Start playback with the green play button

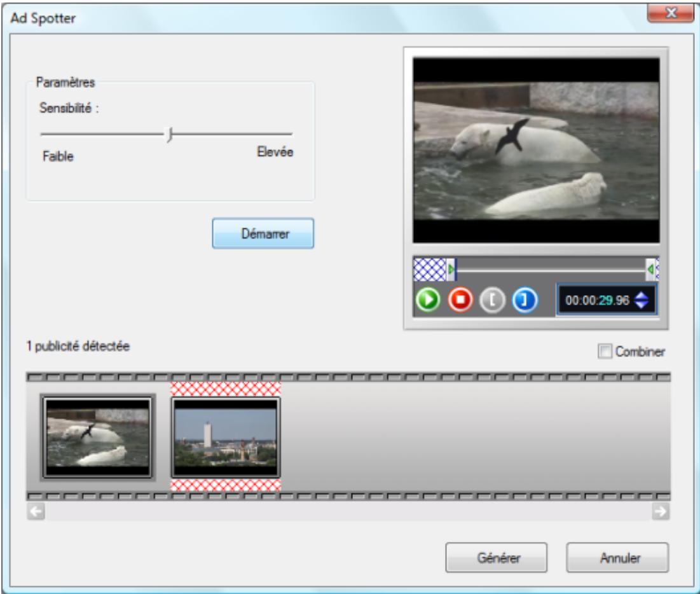[428, 300]
